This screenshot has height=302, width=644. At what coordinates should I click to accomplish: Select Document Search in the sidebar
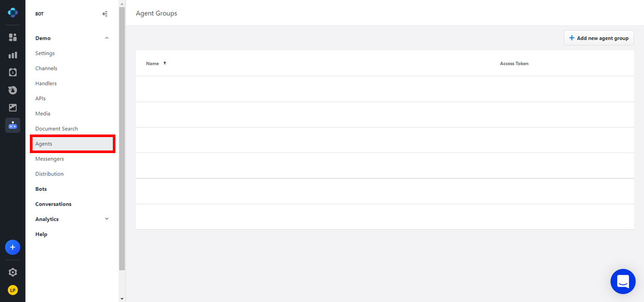coord(57,129)
